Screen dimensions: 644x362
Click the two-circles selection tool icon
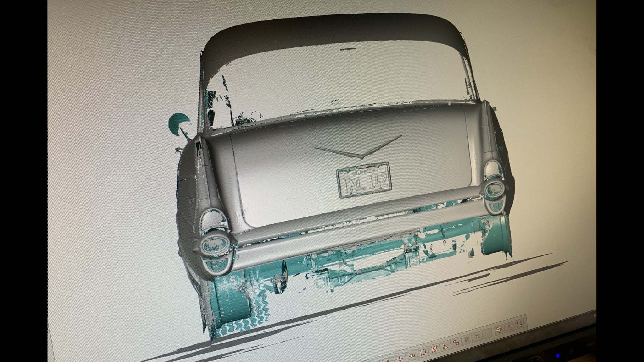[x=456, y=343]
